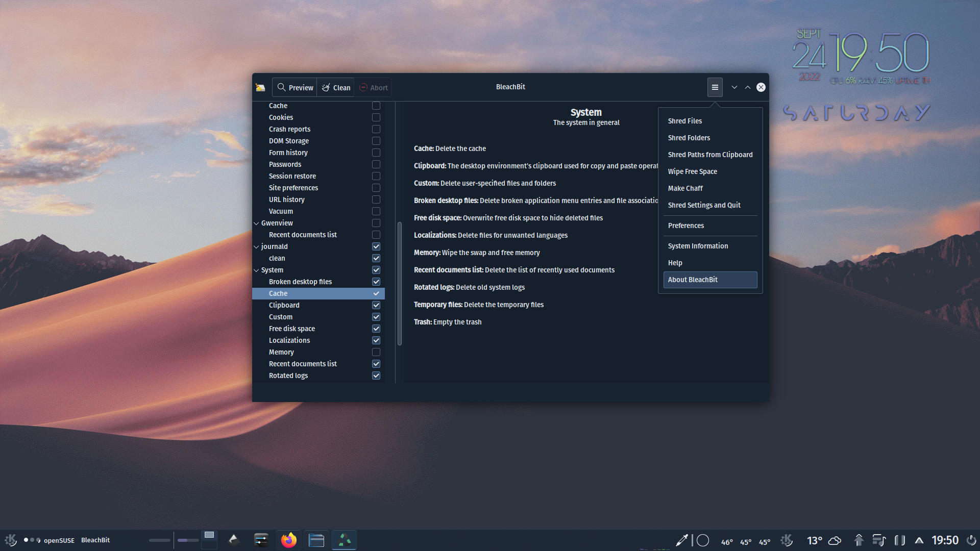Click the purple-filled bar in taskbar
Image resolution: width=980 pixels, height=551 pixels.
click(x=188, y=540)
